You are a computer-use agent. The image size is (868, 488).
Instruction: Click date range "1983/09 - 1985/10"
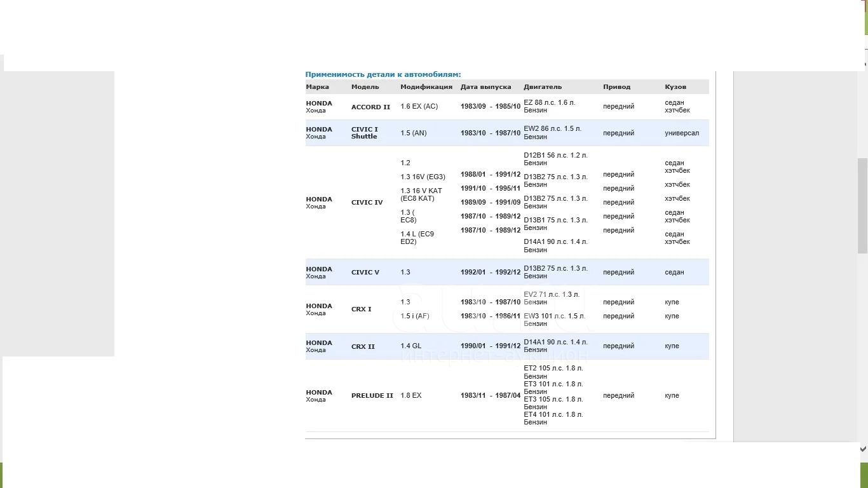[x=490, y=107]
